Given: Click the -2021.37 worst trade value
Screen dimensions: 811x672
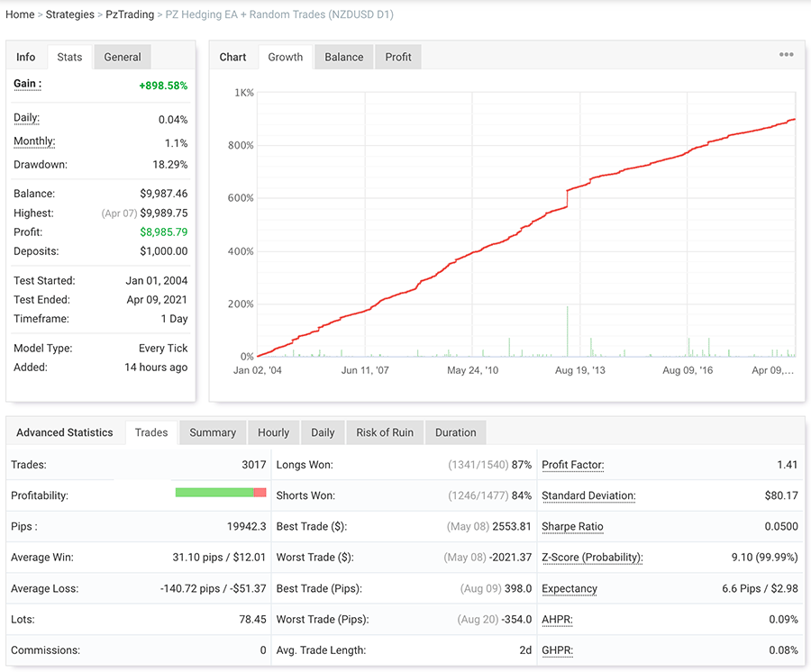Looking at the screenshot, I should 510,558.
